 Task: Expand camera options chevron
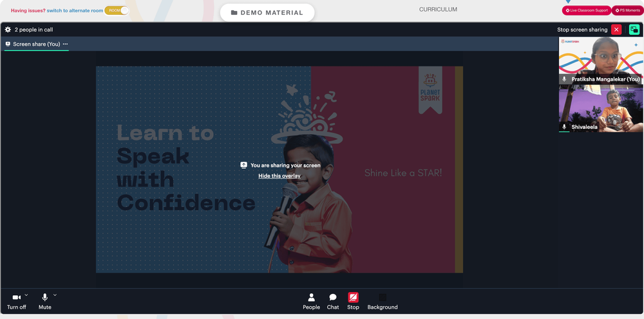(26, 295)
